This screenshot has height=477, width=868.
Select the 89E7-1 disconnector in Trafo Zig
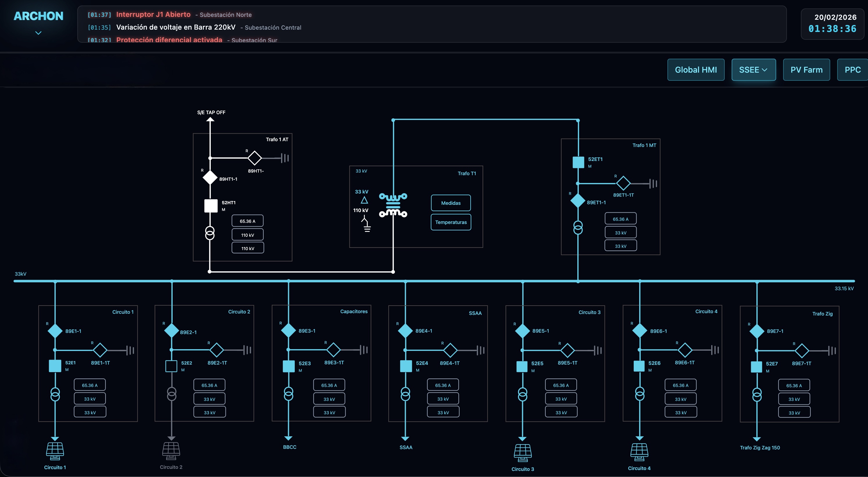pos(757,331)
